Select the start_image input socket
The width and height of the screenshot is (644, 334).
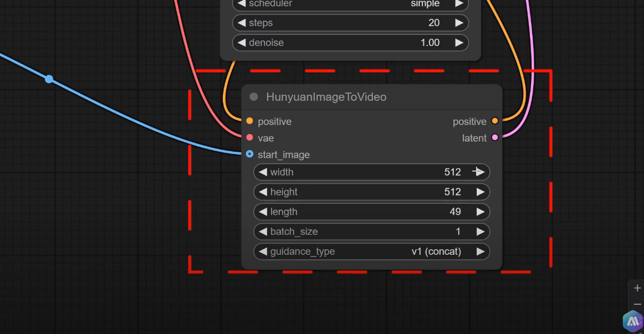pos(249,155)
